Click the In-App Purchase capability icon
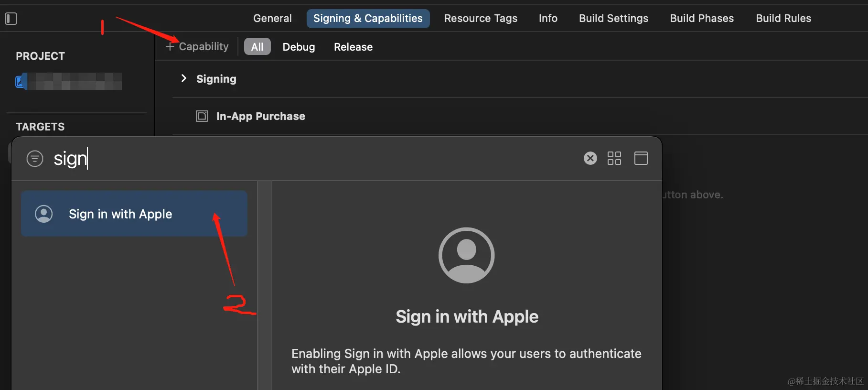Viewport: 868px width, 390px height. coord(202,116)
